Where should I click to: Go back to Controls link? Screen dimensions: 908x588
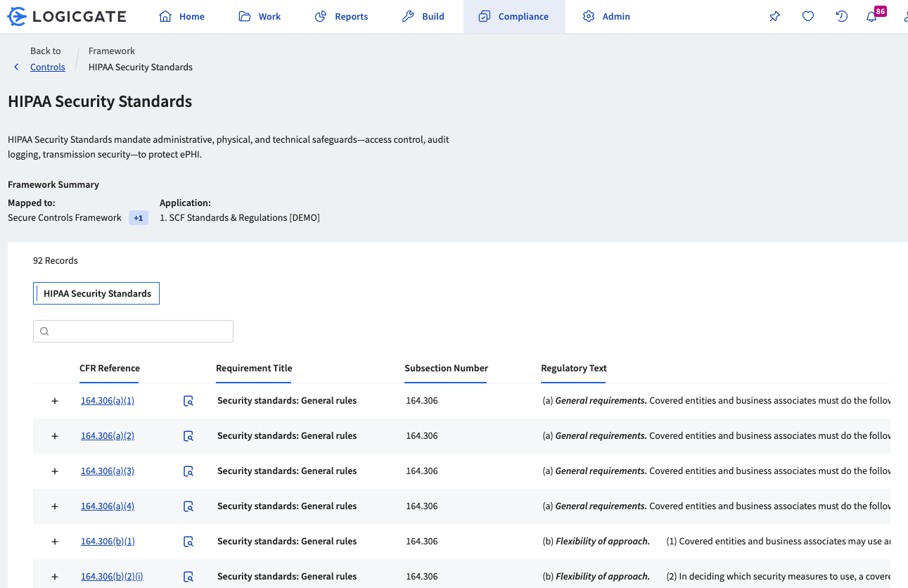click(x=47, y=67)
